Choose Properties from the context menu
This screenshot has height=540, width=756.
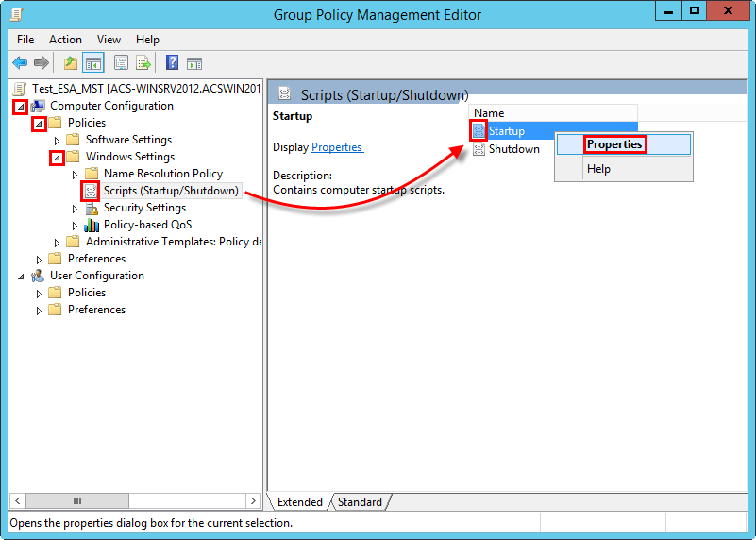[x=614, y=144]
